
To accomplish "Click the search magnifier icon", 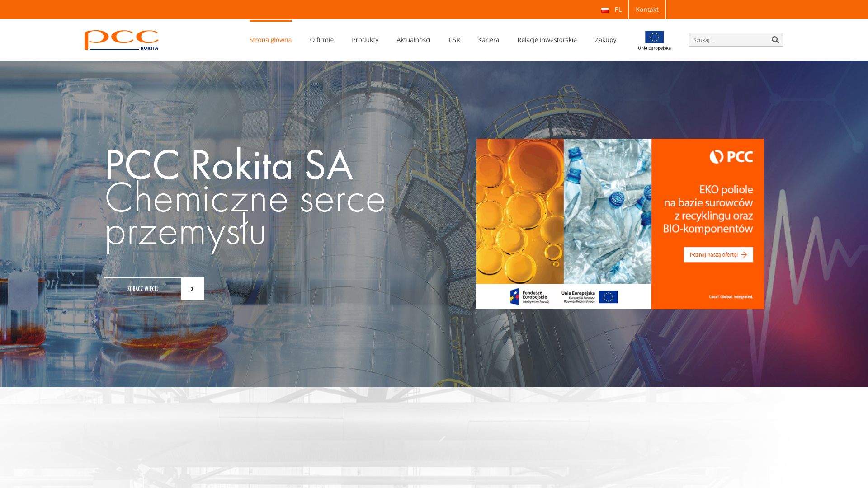I will pos(775,40).
